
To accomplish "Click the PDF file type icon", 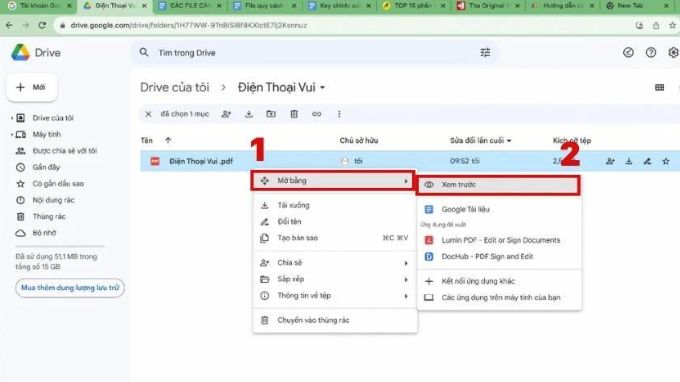I will click(x=155, y=161).
